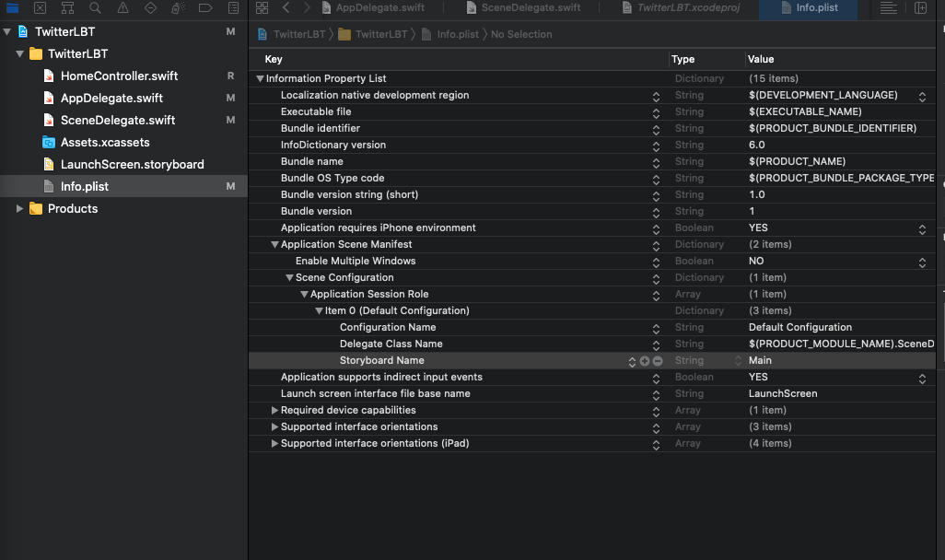Select the InfoDictionary version row
Image resolution: width=945 pixels, height=560 pixels.
point(592,146)
